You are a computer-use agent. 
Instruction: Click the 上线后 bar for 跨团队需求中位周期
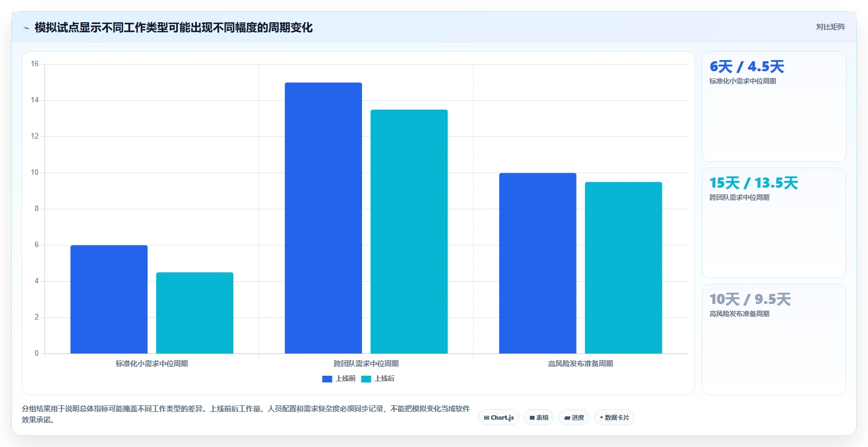point(409,232)
